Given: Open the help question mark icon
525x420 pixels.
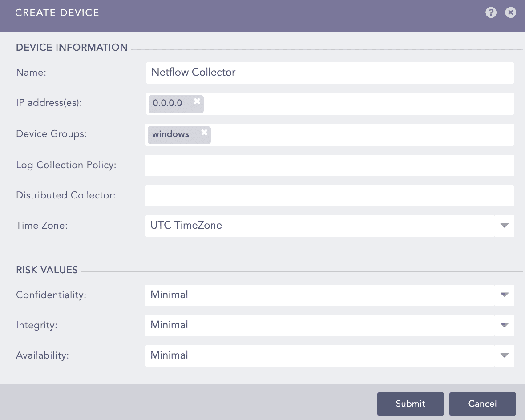Looking at the screenshot, I should click(491, 12).
